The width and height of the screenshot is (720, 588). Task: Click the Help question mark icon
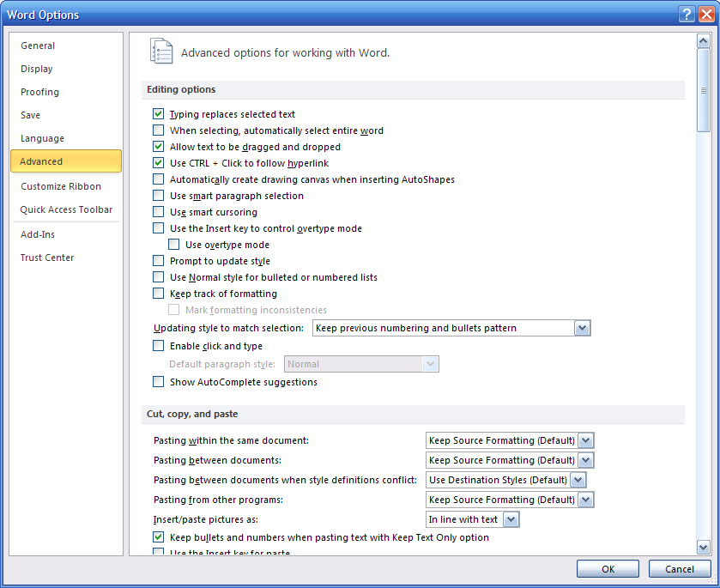click(687, 15)
